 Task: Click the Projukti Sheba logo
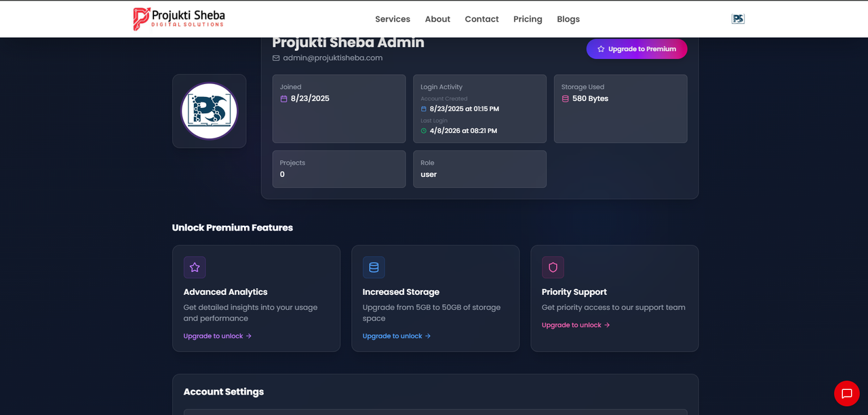click(179, 19)
